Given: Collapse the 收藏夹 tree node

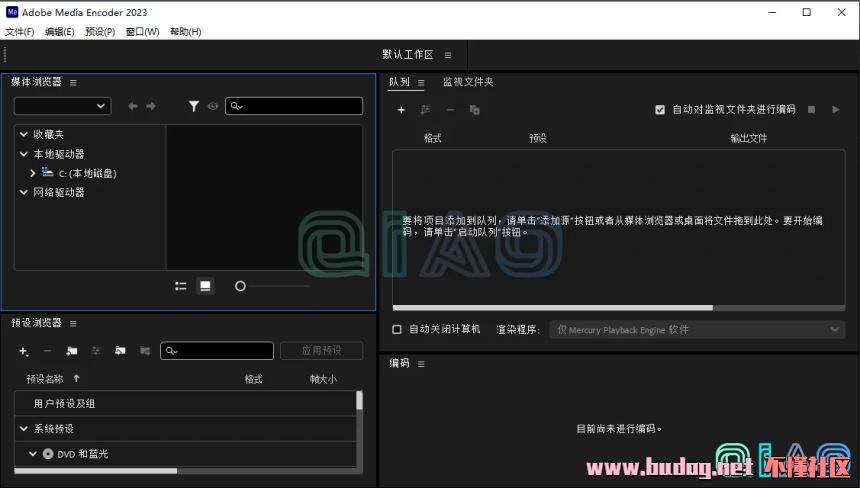Looking at the screenshot, I should point(24,134).
